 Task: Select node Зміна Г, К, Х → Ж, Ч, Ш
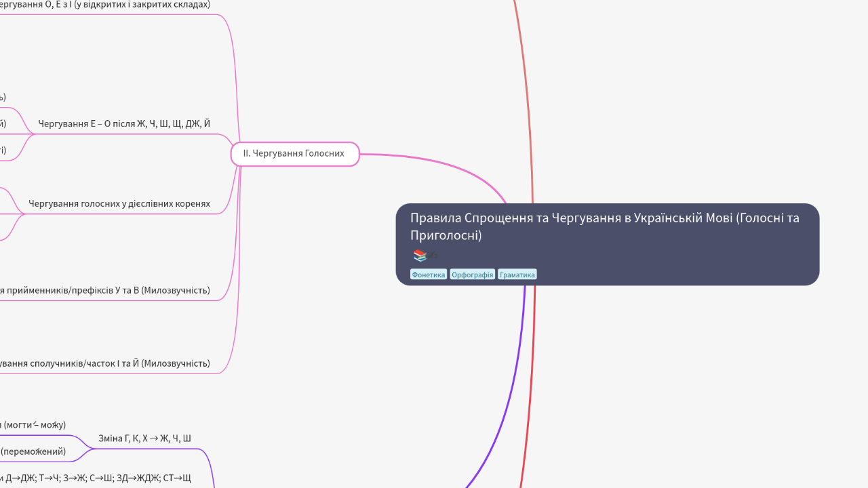tap(144, 439)
